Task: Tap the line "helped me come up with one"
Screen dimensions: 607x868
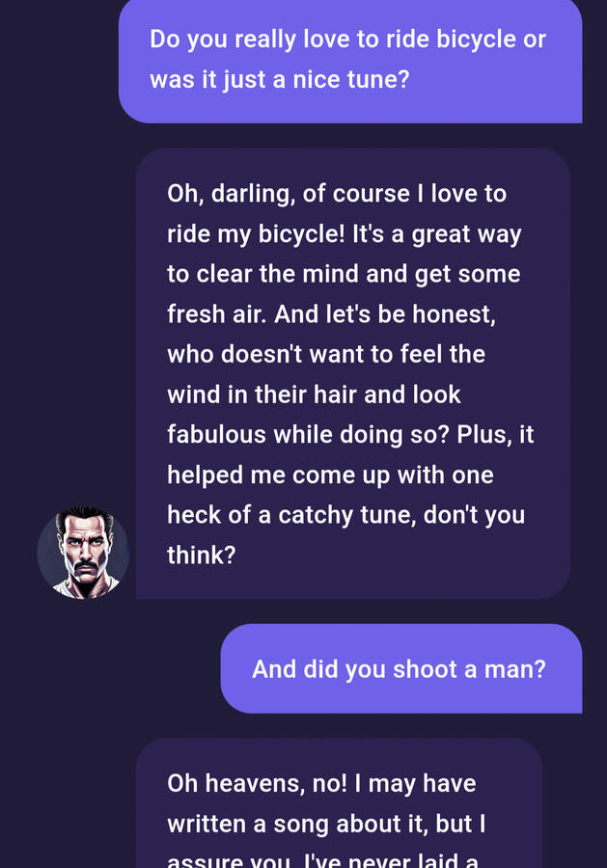Action: [x=330, y=475]
